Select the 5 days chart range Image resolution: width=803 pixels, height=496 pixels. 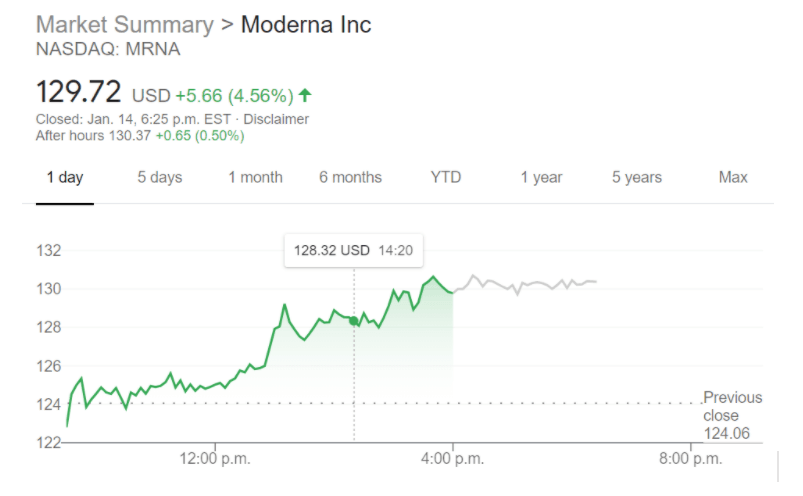[160, 177]
